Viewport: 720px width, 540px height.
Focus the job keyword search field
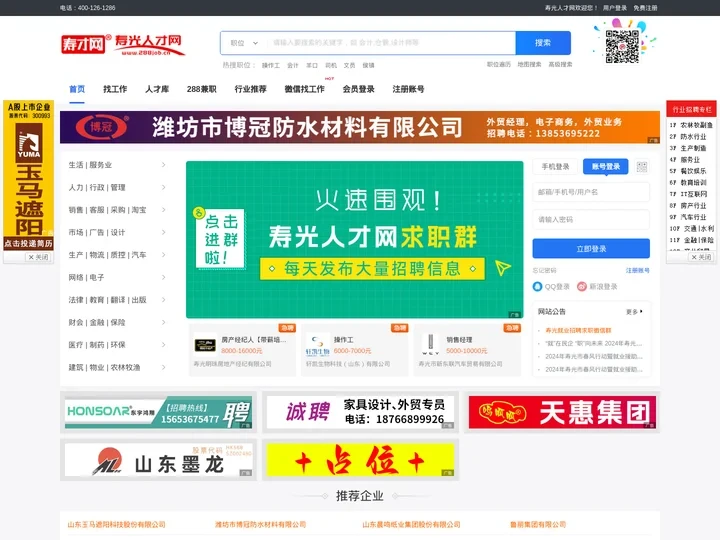point(391,43)
